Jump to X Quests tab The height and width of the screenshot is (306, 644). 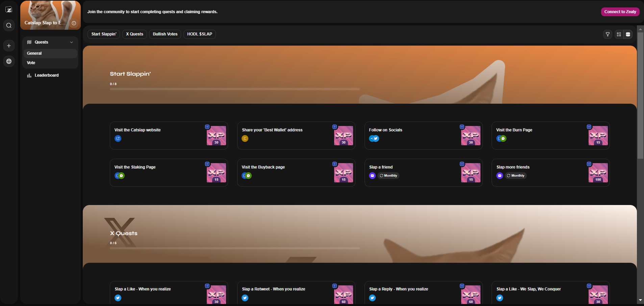[x=134, y=34]
